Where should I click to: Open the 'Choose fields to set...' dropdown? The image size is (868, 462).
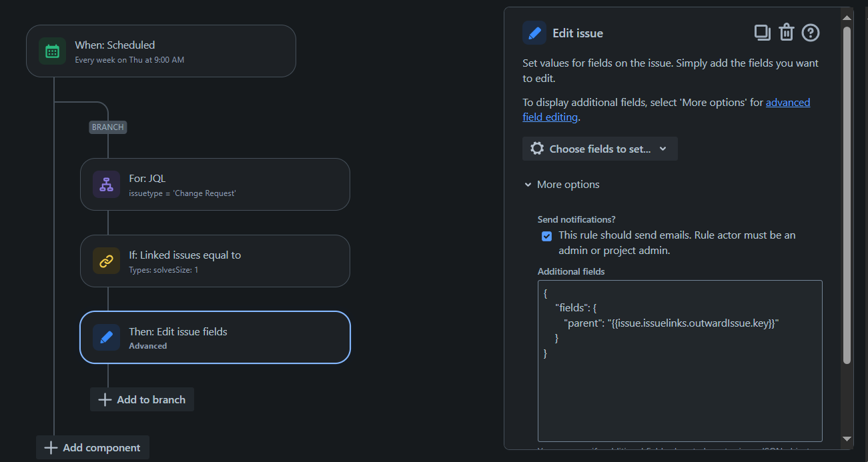click(600, 149)
